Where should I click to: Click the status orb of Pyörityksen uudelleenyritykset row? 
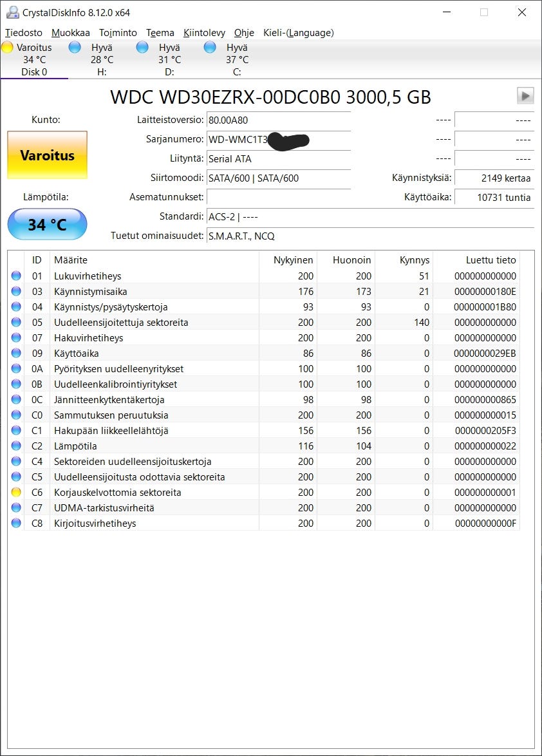pos(16,368)
